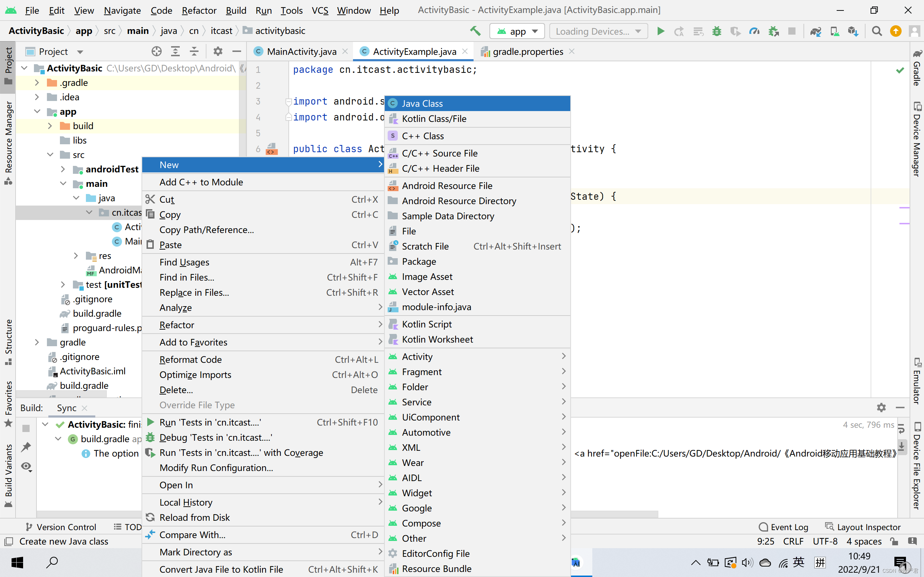Switch to MainActivity.java tab
924x577 pixels.
(x=301, y=52)
